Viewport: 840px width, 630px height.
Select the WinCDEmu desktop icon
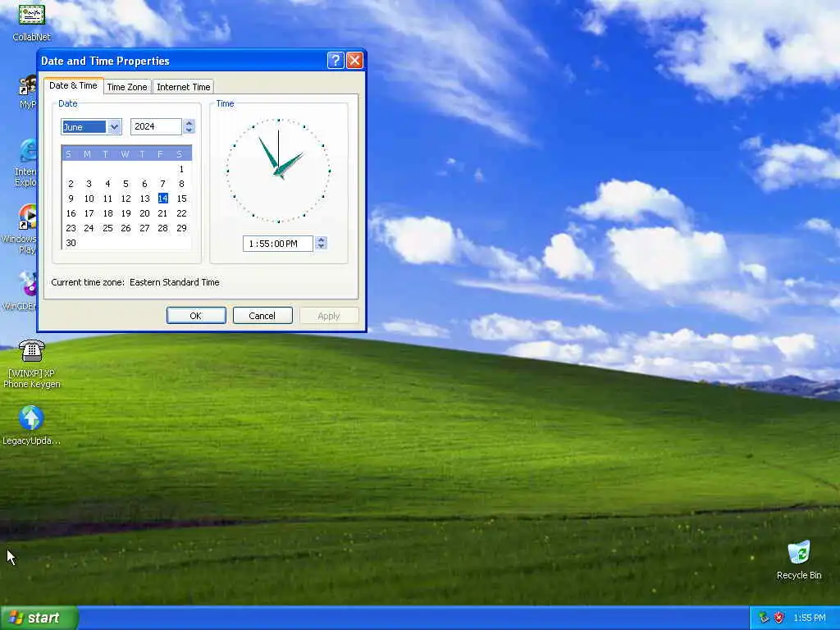coord(21,291)
